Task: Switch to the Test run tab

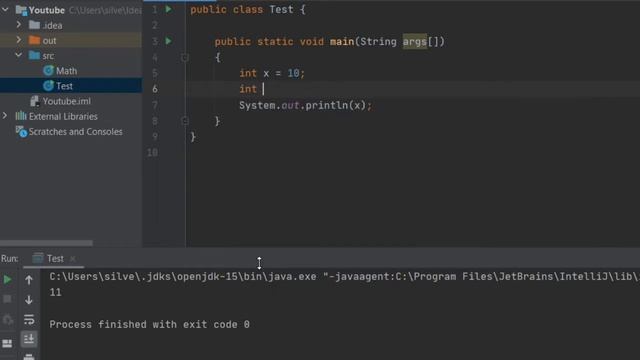Action: 55,258
